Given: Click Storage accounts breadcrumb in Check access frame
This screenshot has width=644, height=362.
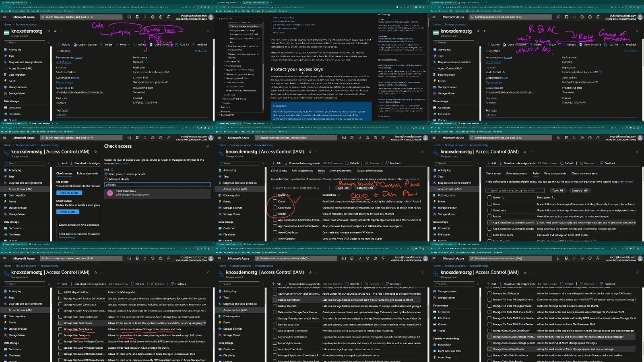Looking at the screenshot, I should pos(26,145).
